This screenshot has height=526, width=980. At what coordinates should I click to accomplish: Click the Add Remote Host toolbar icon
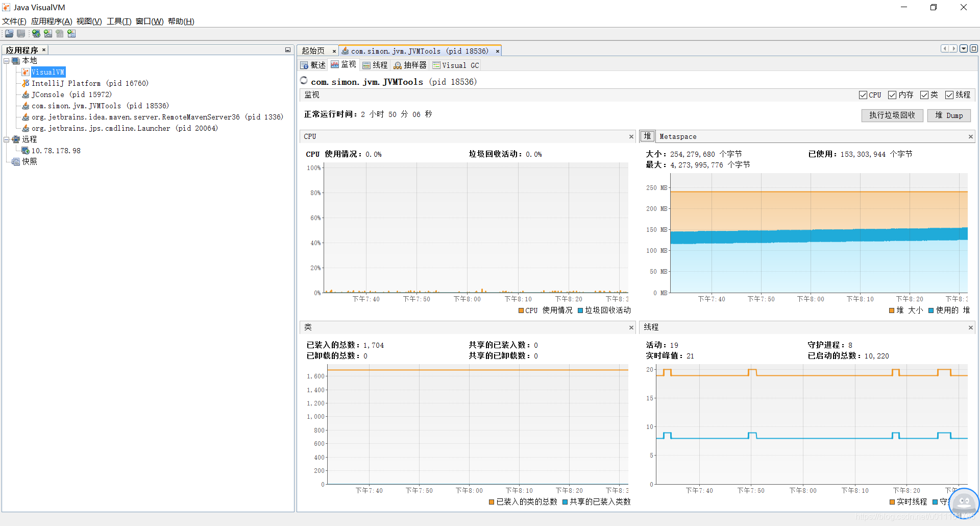[x=36, y=34]
